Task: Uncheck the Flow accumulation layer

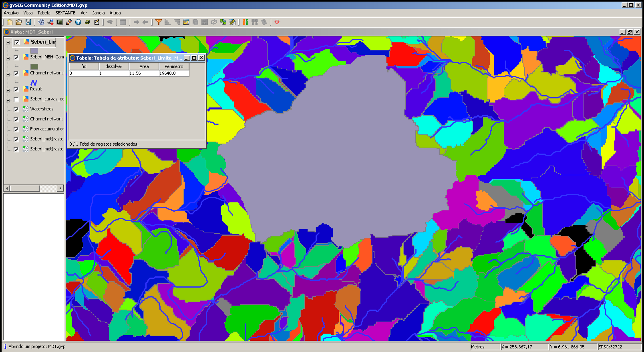Action: [x=16, y=129]
